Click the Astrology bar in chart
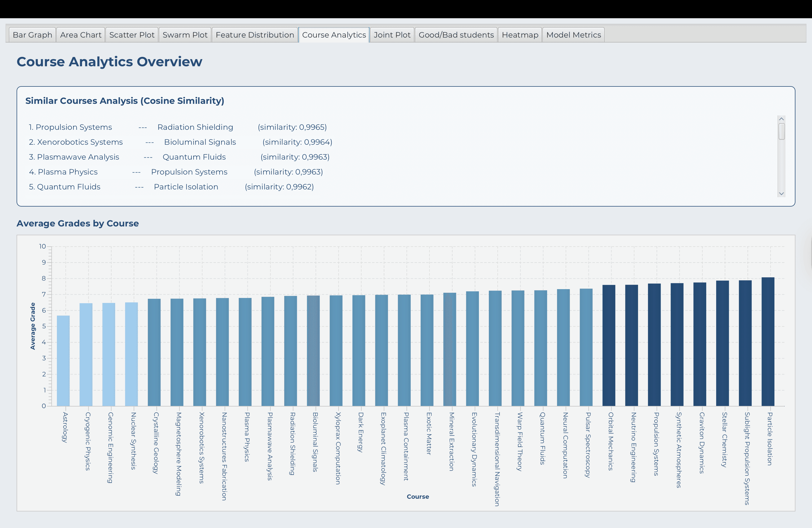Image resolution: width=812 pixels, height=528 pixels. click(63, 361)
